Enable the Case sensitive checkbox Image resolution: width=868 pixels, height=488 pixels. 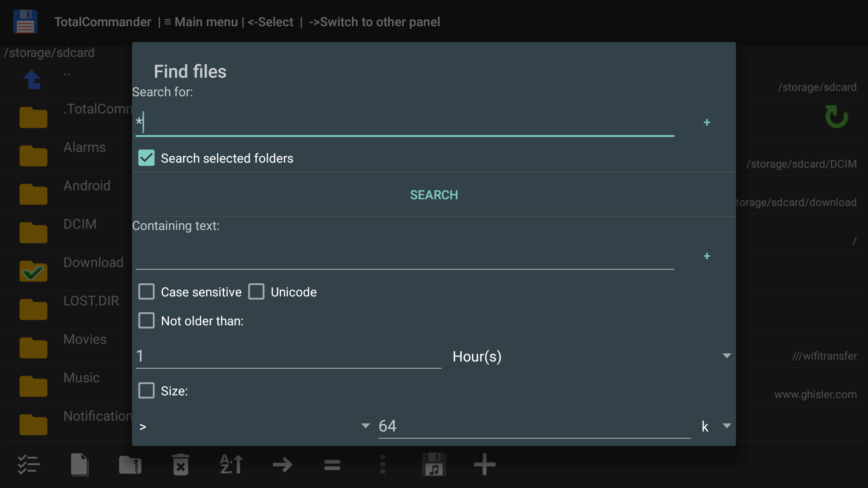pos(146,292)
